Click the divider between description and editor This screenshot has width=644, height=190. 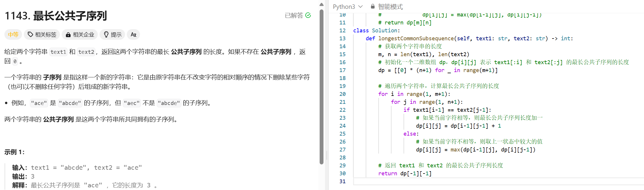[327, 154]
